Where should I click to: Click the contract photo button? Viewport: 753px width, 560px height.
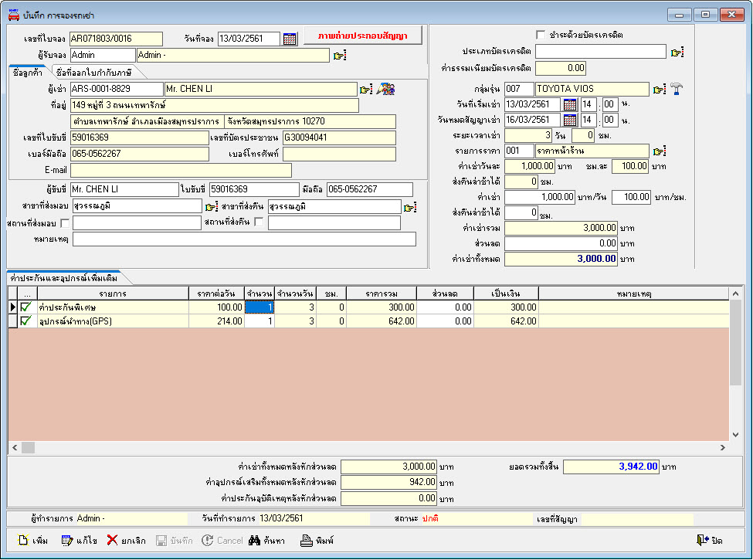(x=362, y=36)
